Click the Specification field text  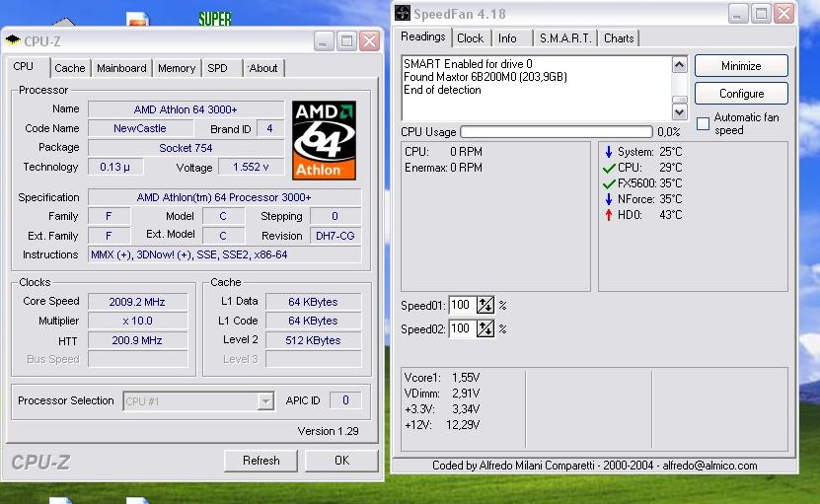[x=224, y=197]
